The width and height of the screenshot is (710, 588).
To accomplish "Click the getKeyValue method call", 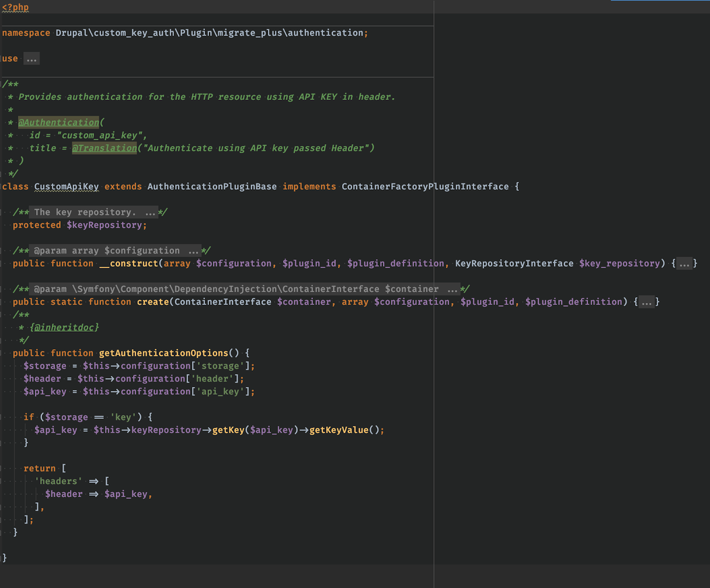I will click(x=338, y=430).
